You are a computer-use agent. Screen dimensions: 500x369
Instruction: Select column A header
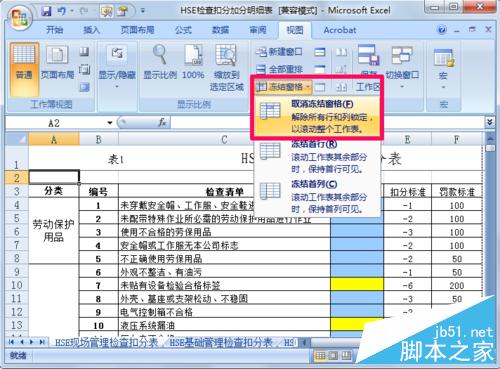point(54,139)
